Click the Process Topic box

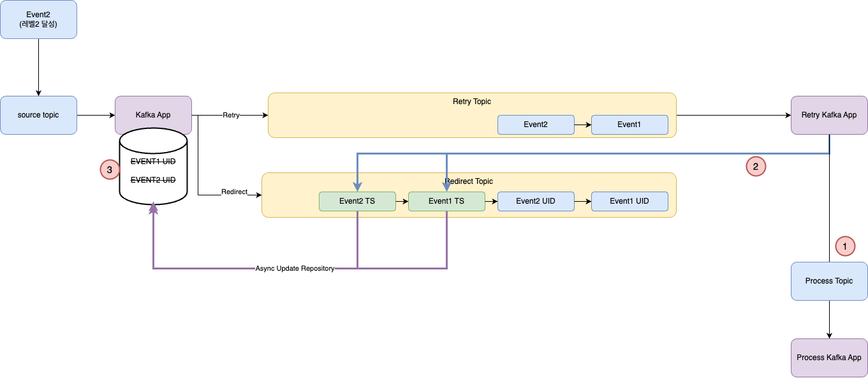tap(829, 281)
